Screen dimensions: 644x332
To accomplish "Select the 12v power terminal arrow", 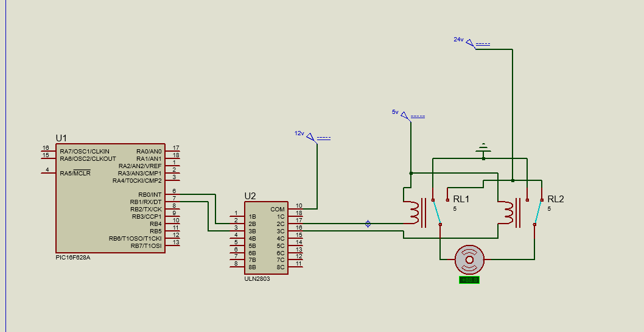I will pos(312,137).
